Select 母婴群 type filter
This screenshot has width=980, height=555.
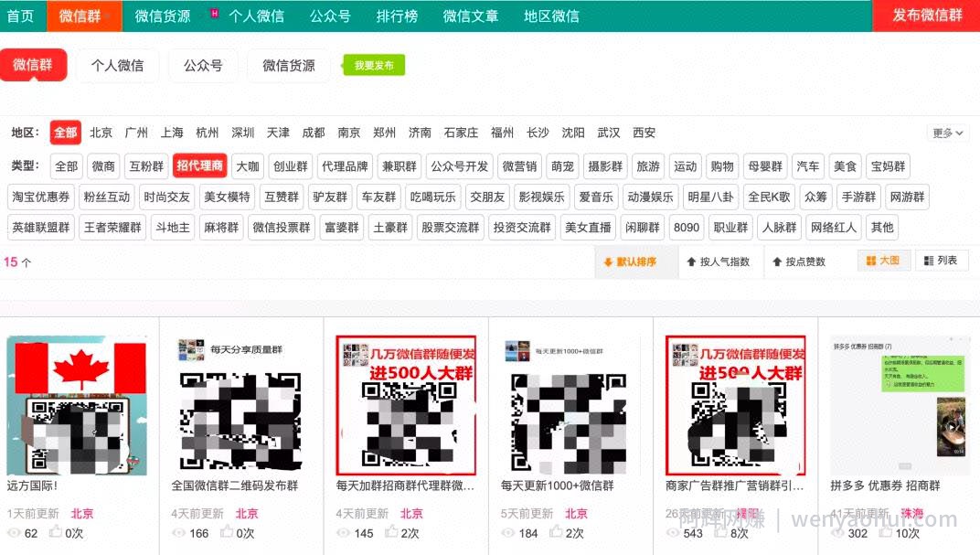click(x=765, y=166)
